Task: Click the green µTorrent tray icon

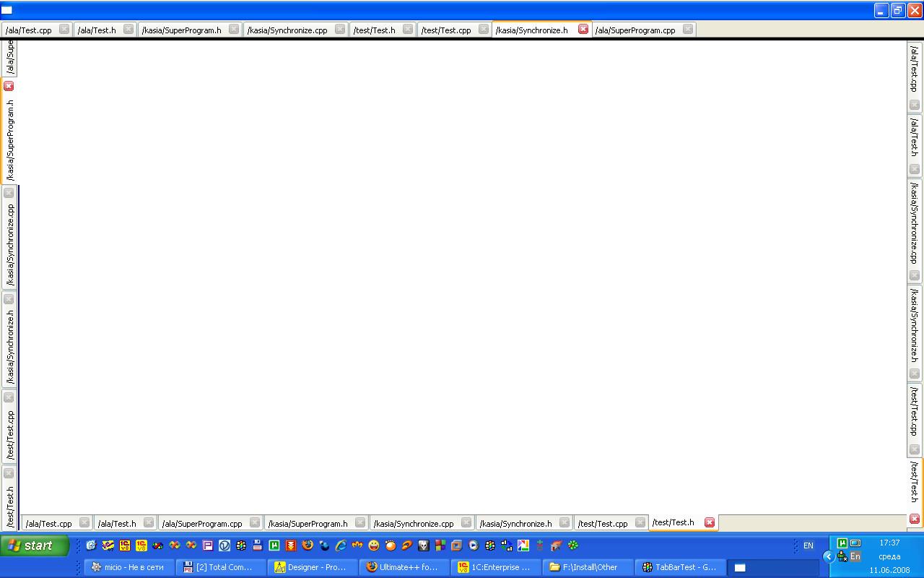Action: click(x=842, y=543)
